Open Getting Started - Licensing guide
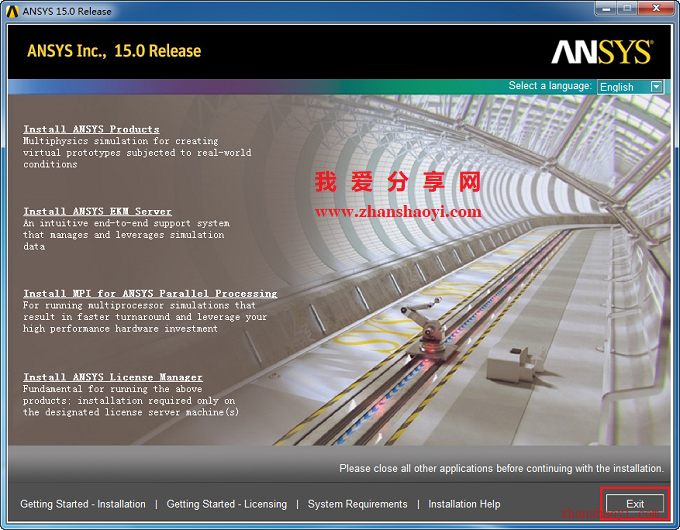The height and width of the screenshot is (530, 680). click(x=227, y=504)
